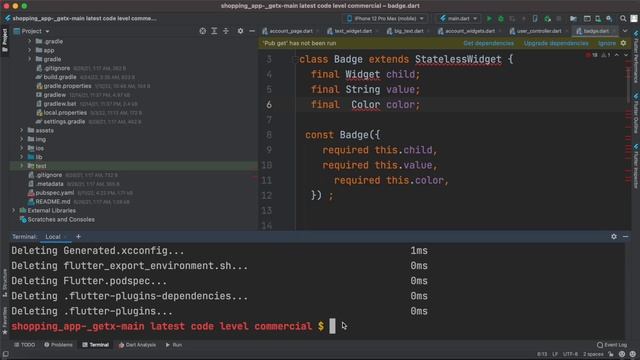Open the Dart Analysis tool window
Viewport: 640px width, 360px height.
click(137, 345)
